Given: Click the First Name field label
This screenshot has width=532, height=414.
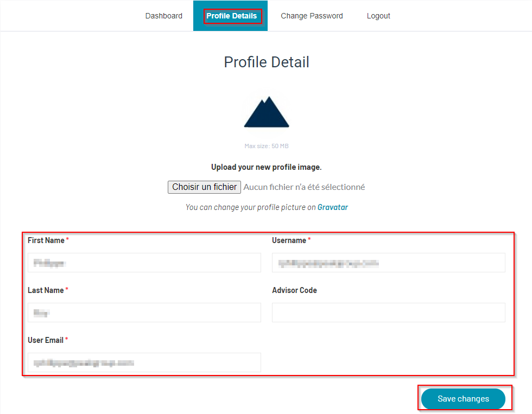Looking at the screenshot, I should [46, 240].
